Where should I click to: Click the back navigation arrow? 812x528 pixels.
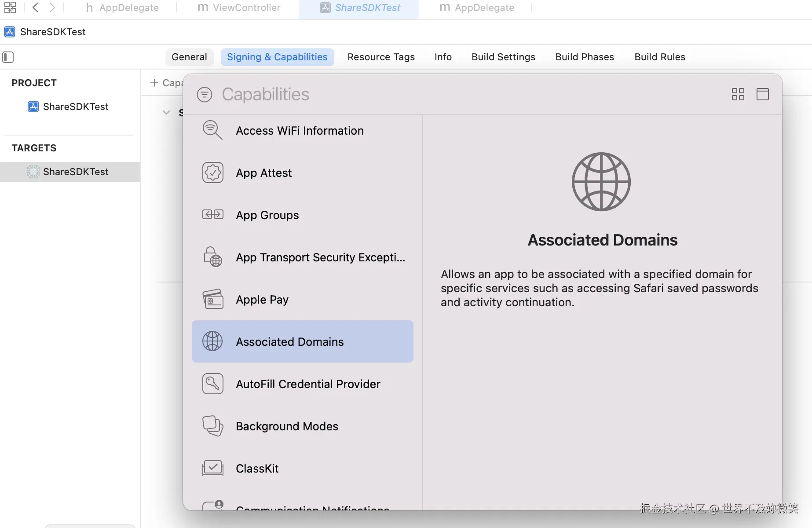coord(35,7)
